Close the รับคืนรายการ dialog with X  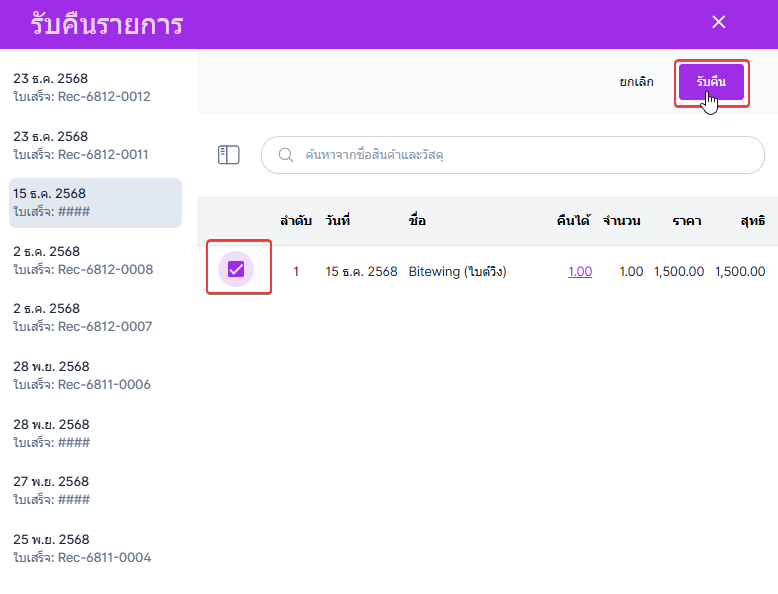point(718,22)
